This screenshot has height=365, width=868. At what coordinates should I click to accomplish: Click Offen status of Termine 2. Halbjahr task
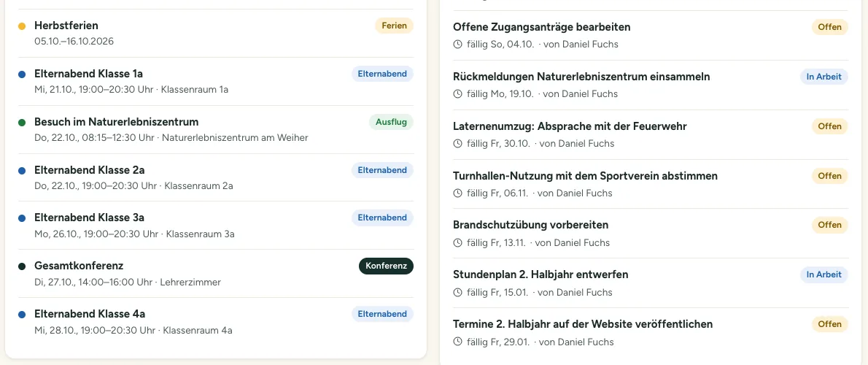(x=830, y=324)
